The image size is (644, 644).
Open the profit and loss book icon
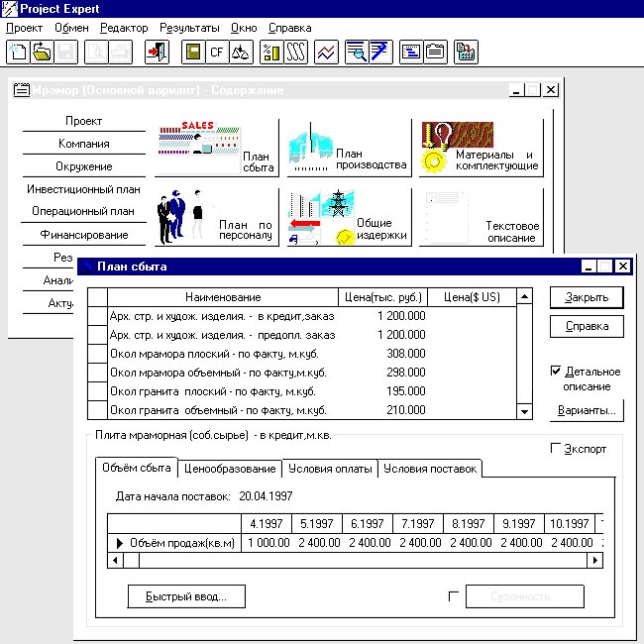coord(193,52)
